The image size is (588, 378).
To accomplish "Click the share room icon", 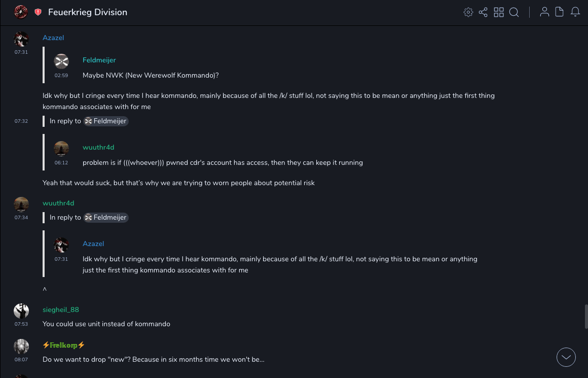I will [x=483, y=12].
